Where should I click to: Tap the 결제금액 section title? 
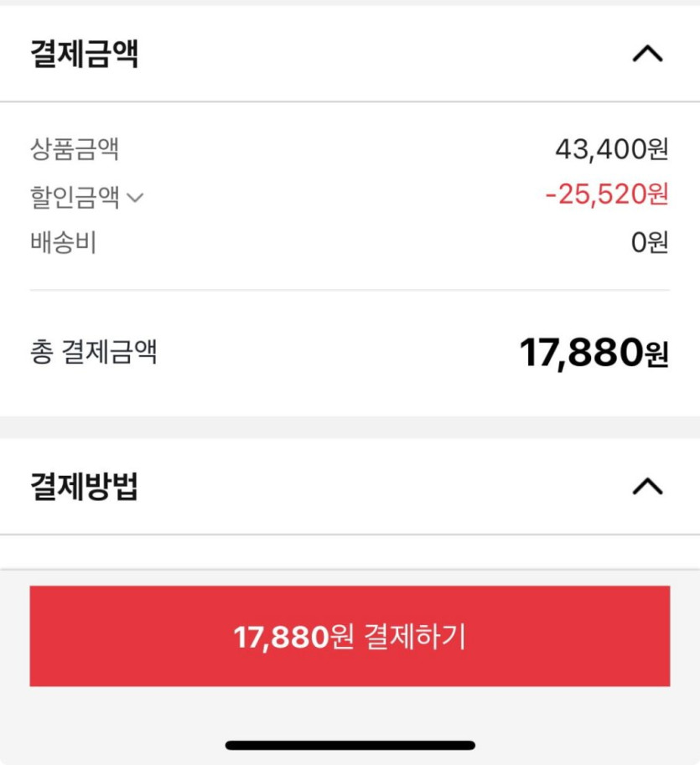(85, 54)
